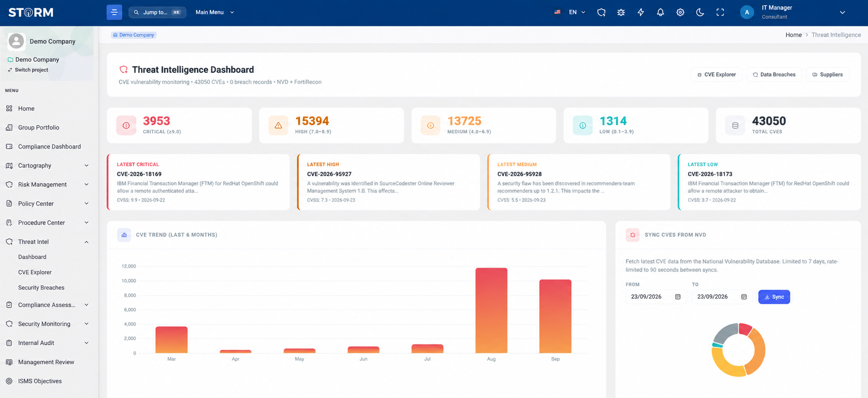
Task: Click the blue Sync button
Action: click(774, 297)
